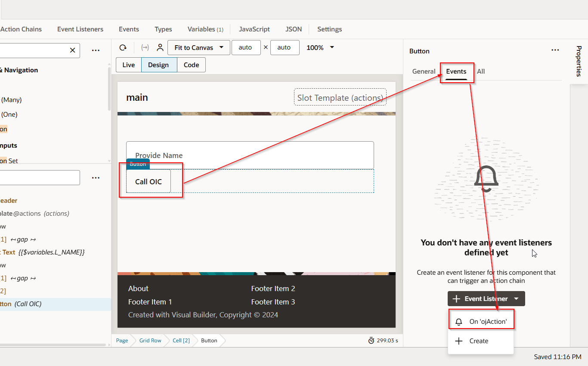Switch the canvas to Live mode
The height and width of the screenshot is (366, 588).
(128, 65)
